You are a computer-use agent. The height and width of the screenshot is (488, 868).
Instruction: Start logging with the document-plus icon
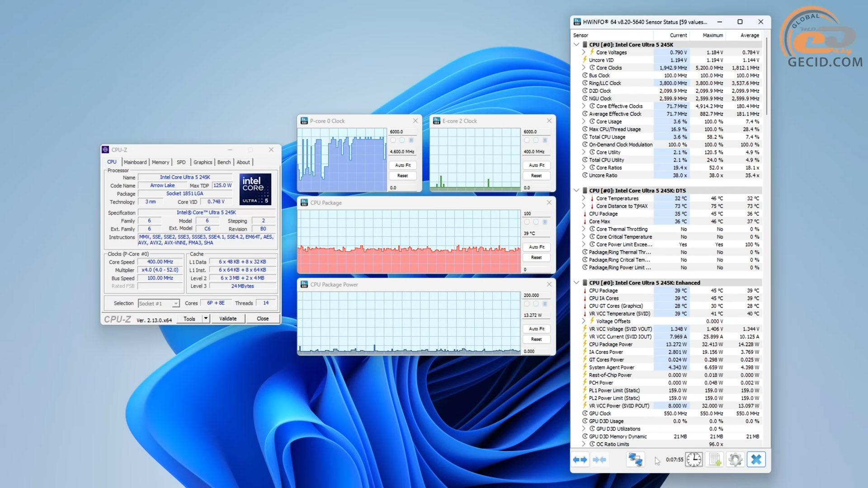pos(715,460)
